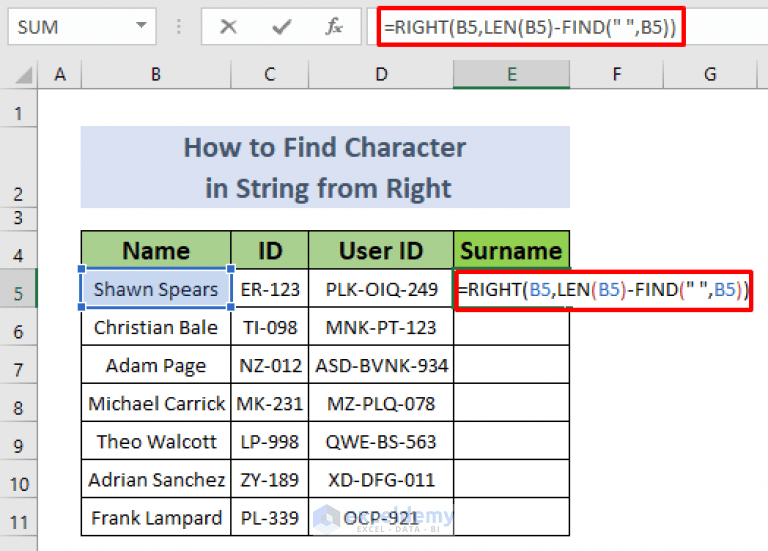Select column G header
This screenshot has width=768, height=551.
point(710,74)
